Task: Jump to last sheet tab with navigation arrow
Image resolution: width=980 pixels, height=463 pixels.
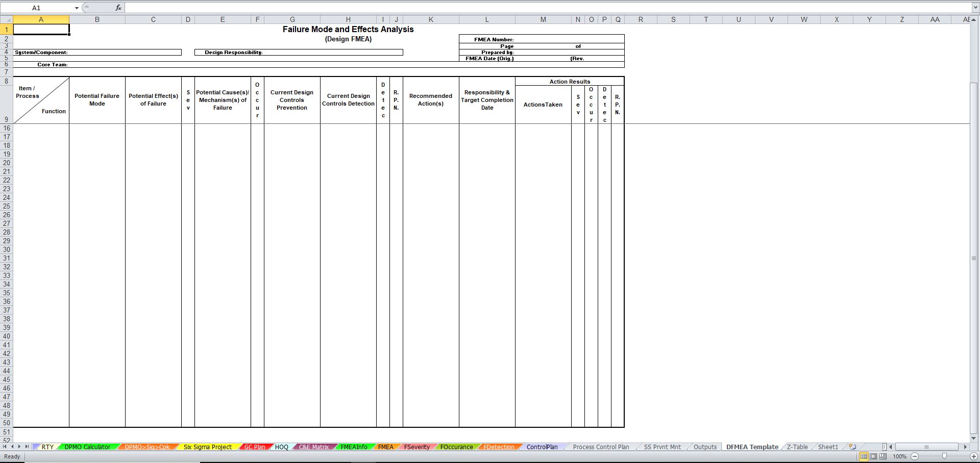Action: (27, 447)
